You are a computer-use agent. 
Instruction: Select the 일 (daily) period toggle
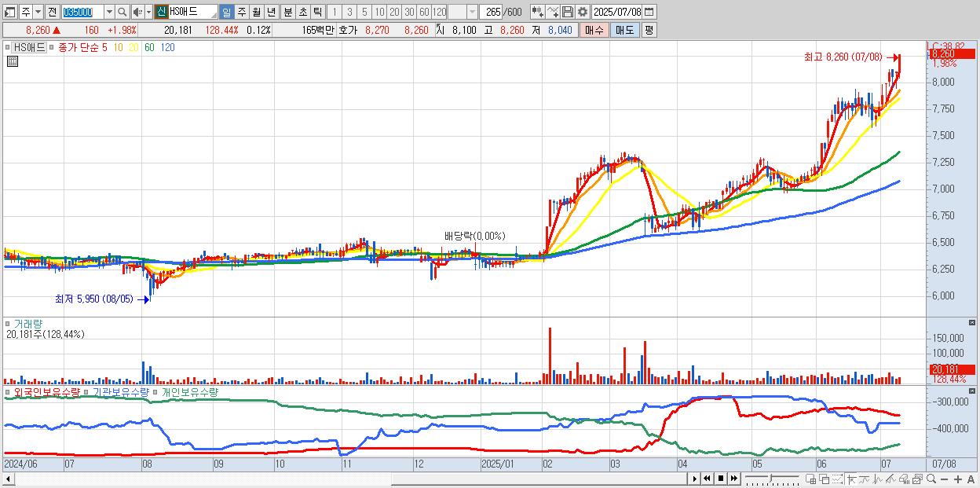pos(226,12)
